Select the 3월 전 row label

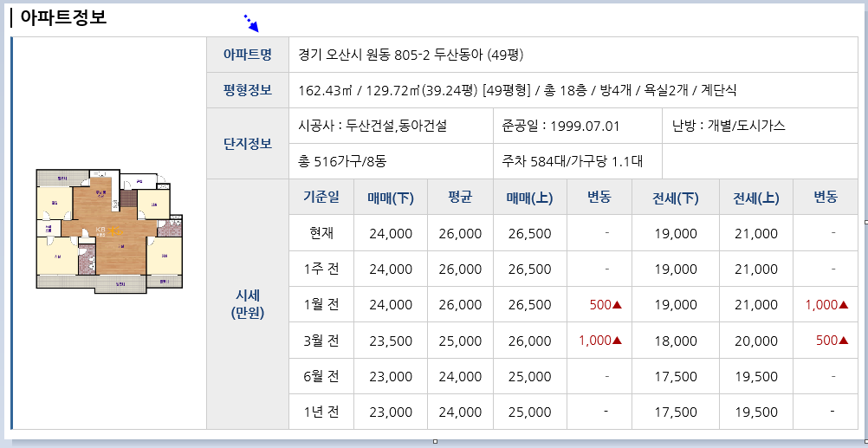point(321,341)
